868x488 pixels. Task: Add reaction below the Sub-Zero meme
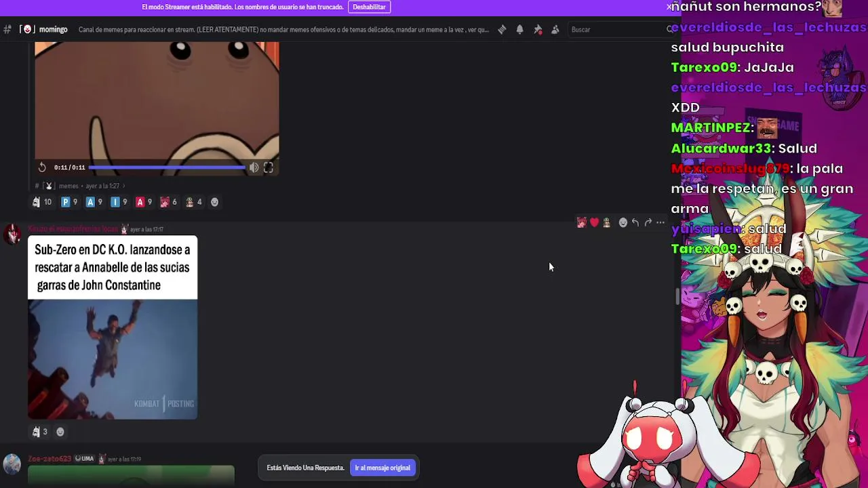point(60,432)
